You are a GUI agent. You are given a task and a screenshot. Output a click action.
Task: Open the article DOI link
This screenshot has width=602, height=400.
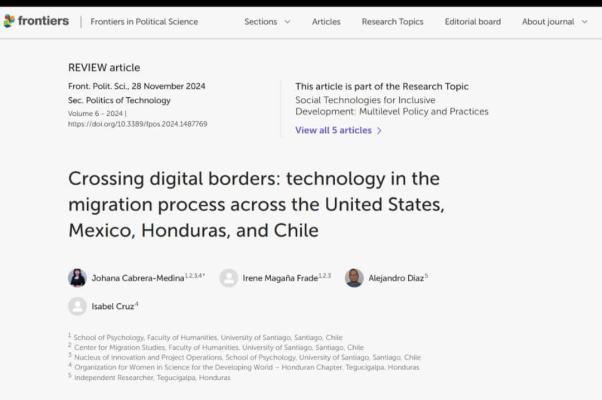click(x=137, y=124)
